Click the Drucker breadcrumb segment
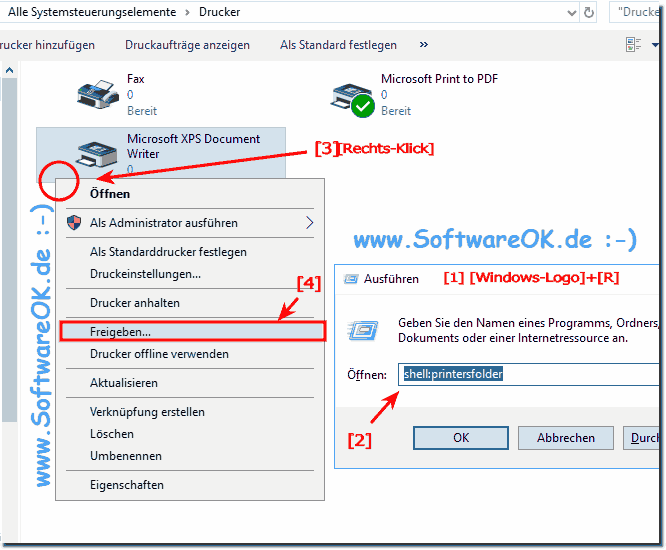The width and height of the screenshot is (666, 550). (x=220, y=12)
